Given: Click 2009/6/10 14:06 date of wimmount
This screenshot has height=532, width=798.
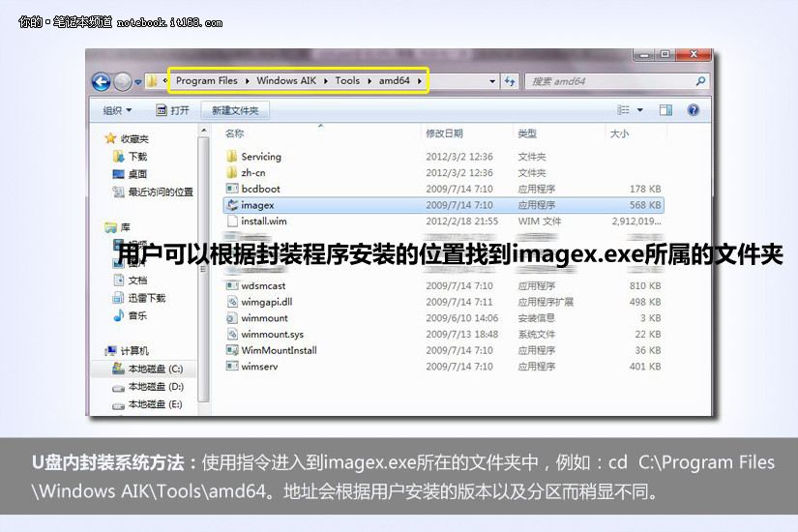Looking at the screenshot, I should 461,318.
